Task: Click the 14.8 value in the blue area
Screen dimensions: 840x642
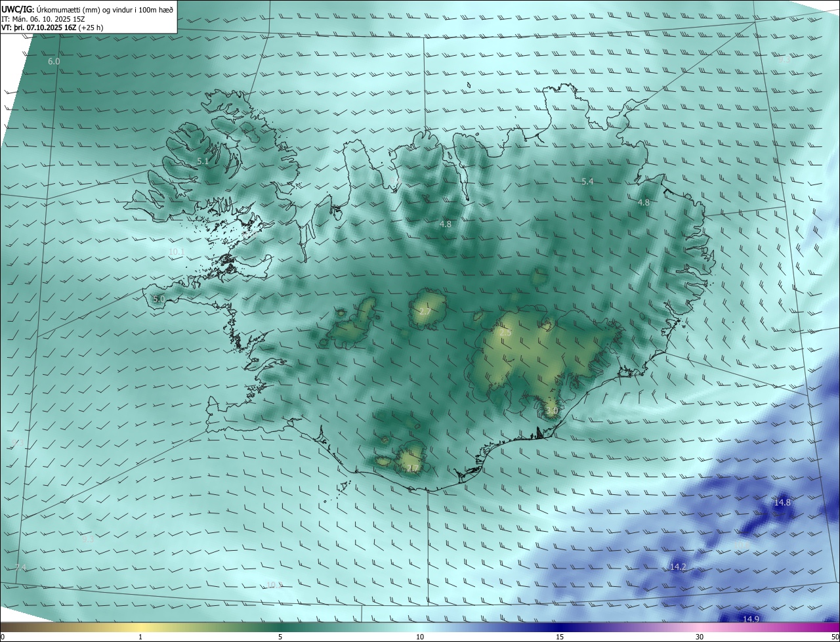Action: [782, 502]
